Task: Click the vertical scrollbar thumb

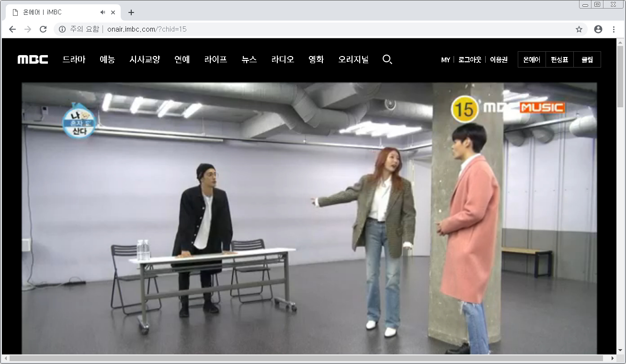Action: (621, 77)
